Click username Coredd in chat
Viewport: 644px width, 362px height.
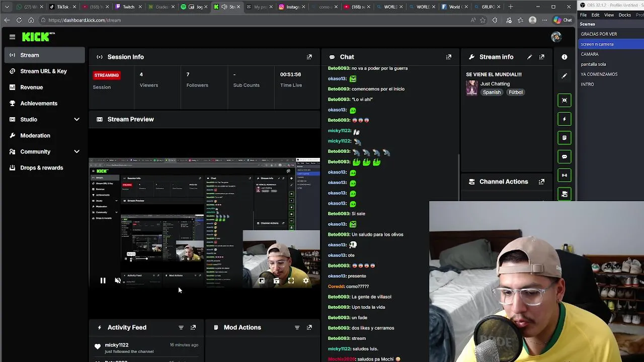tap(337, 287)
